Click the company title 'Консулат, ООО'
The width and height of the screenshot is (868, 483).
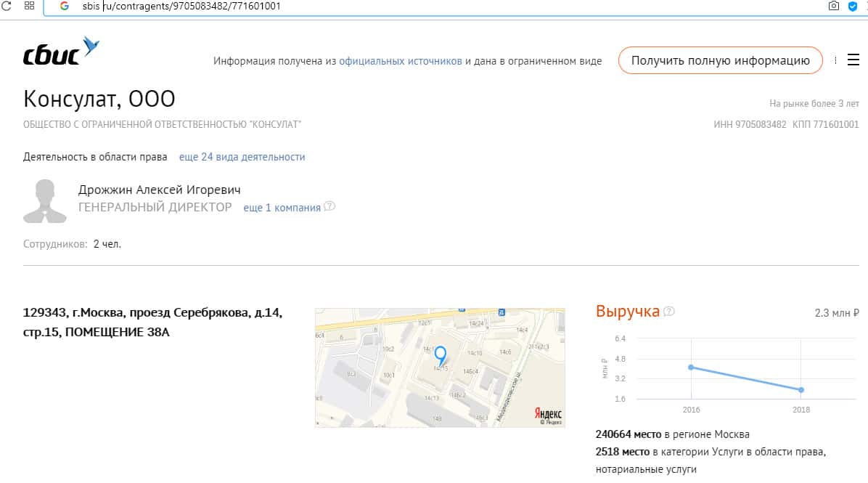coord(99,100)
